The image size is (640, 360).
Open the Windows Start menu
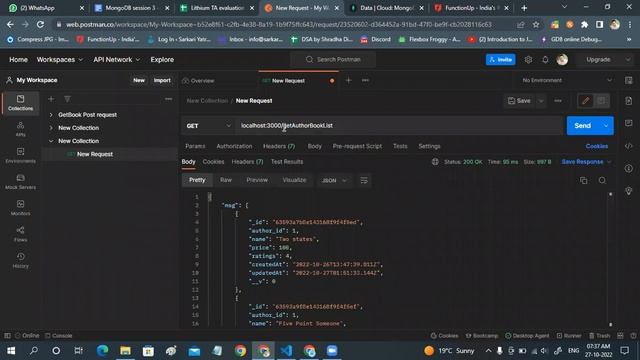11,351
